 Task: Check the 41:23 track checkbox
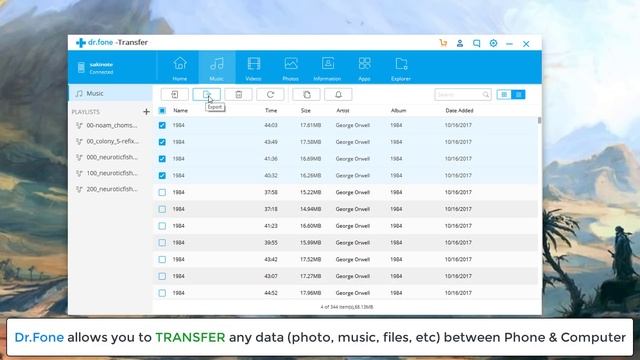162,226
